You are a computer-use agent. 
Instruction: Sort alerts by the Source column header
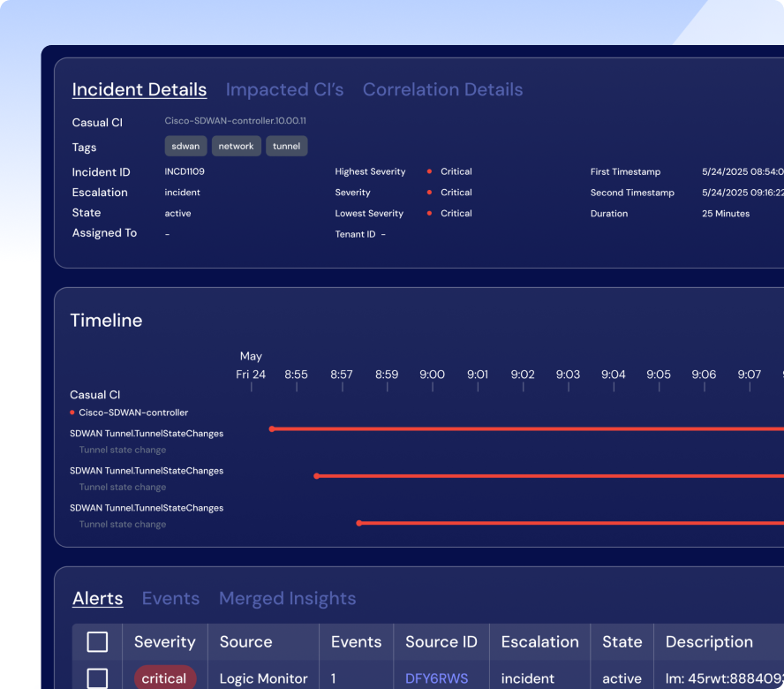tap(246, 641)
